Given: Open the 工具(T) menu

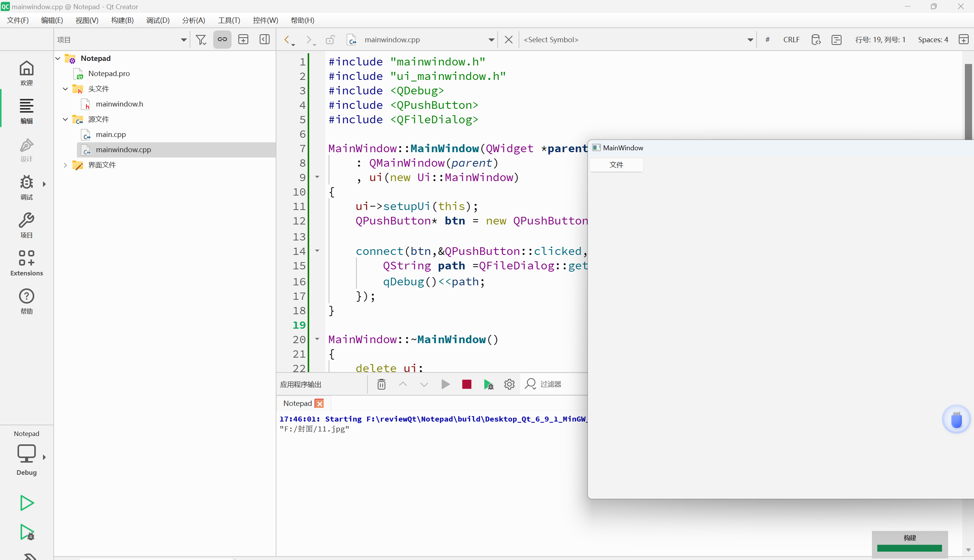Looking at the screenshot, I should (x=229, y=21).
